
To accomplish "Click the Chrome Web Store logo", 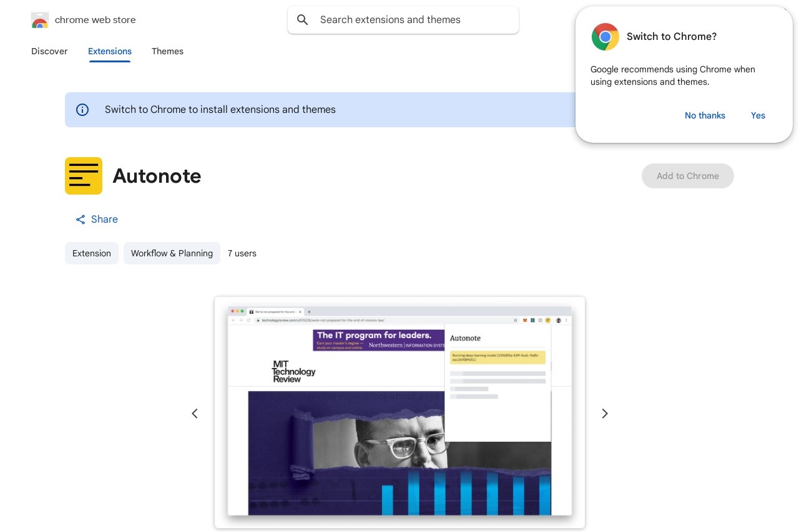I will tap(40, 20).
